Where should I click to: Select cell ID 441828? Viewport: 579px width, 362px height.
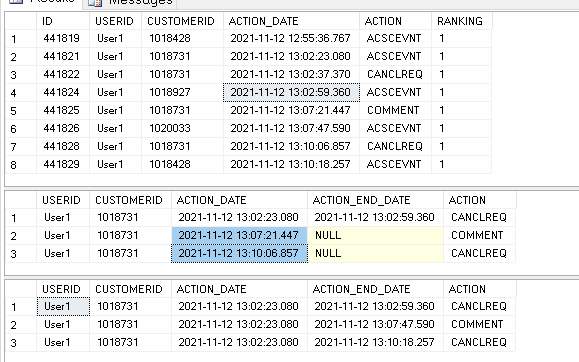pyautogui.click(x=63, y=146)
